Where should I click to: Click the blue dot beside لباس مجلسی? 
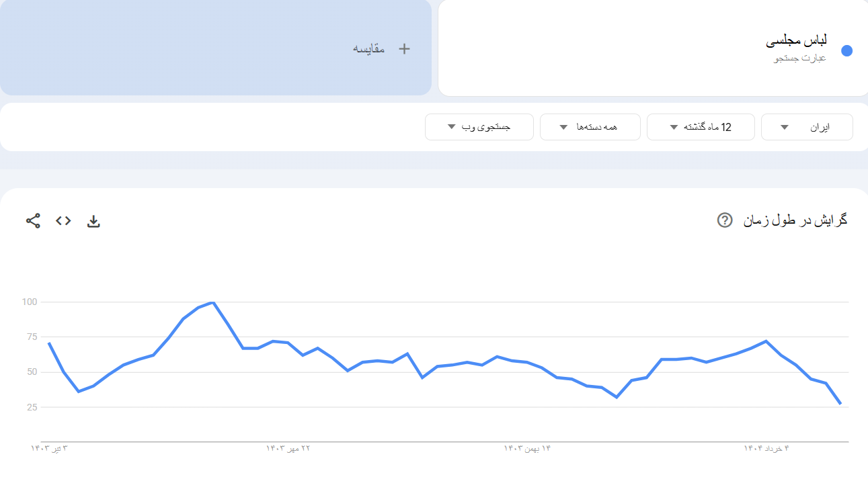[x=846, y=51]
